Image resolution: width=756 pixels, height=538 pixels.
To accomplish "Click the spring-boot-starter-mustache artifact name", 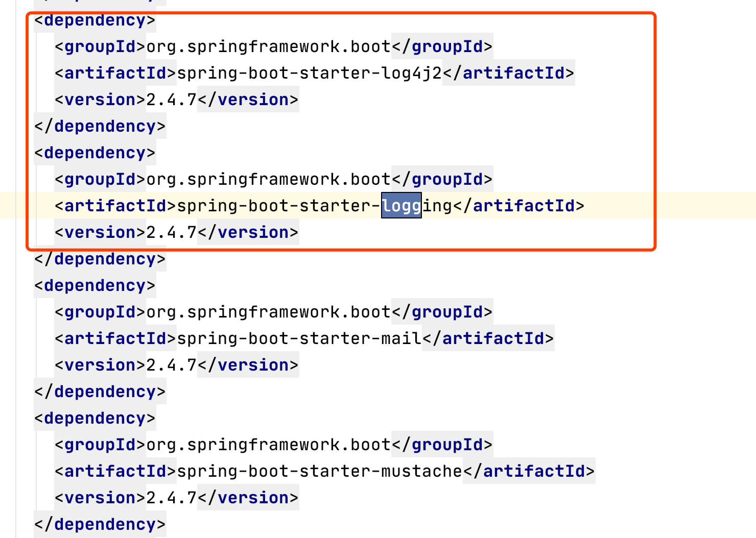I will coord(320,471).
